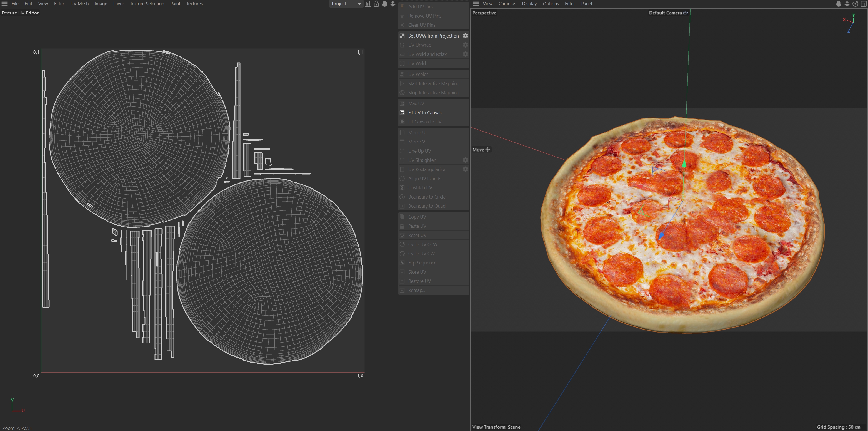Open the Project dropdown

point(346,4)
